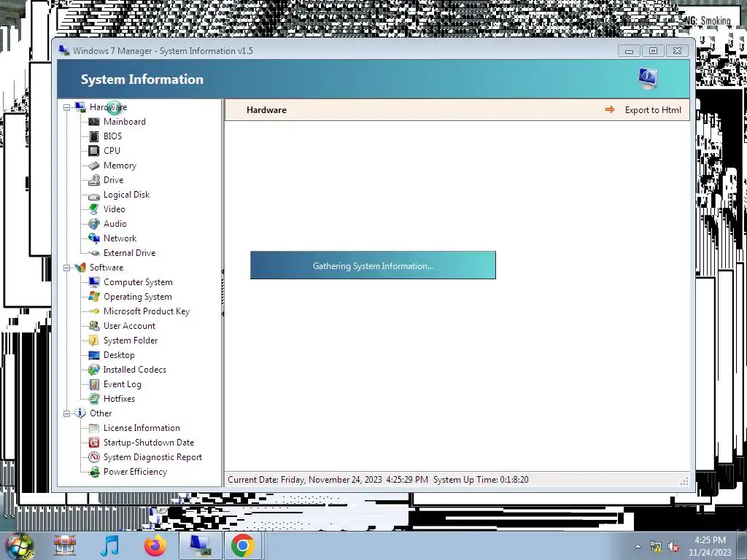Open the Mainboard information entry
Viewport: 747px width, 560px height.
click(124, 122)
